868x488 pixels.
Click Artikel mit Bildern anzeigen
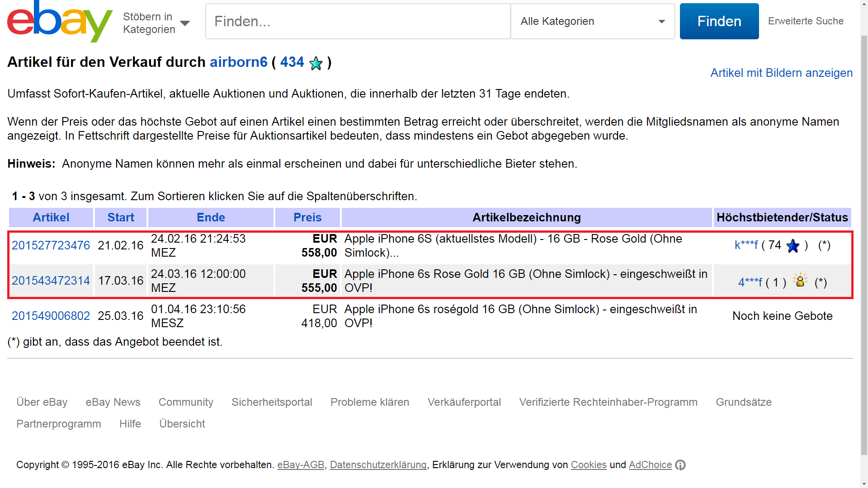point(781,73)
